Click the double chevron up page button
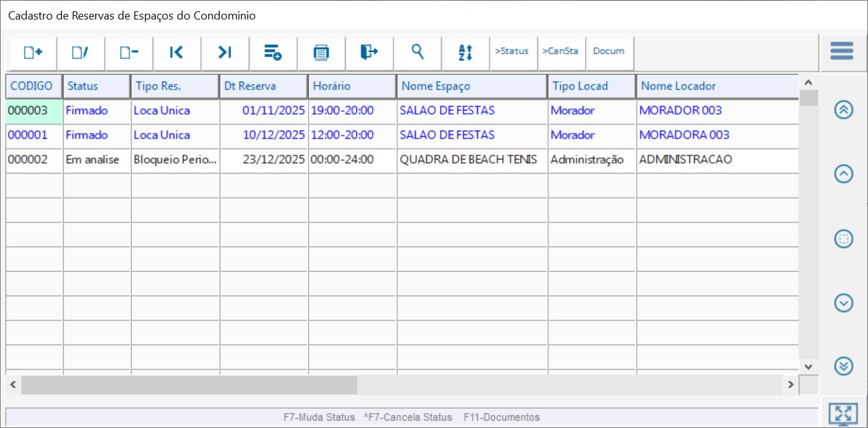 843,109
